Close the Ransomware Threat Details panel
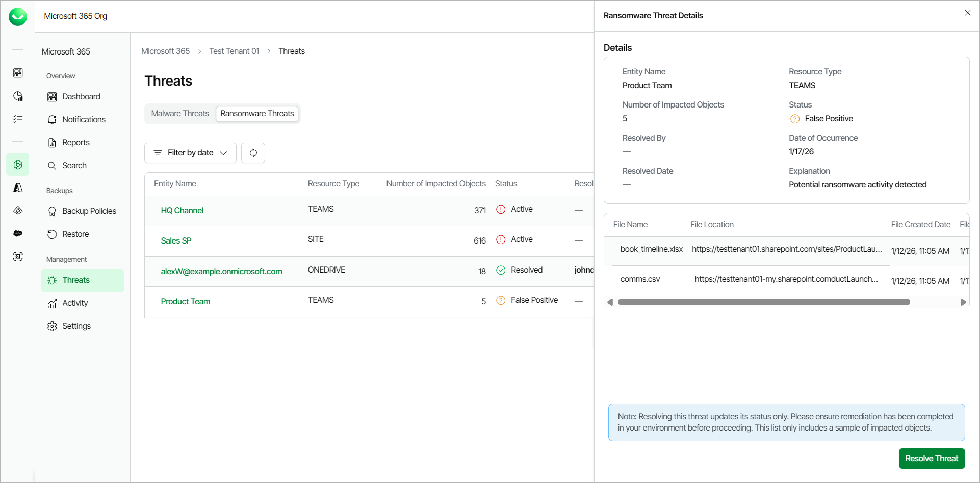Image resolution: width=980 pixels, height=483 pixels. [967, 13]
